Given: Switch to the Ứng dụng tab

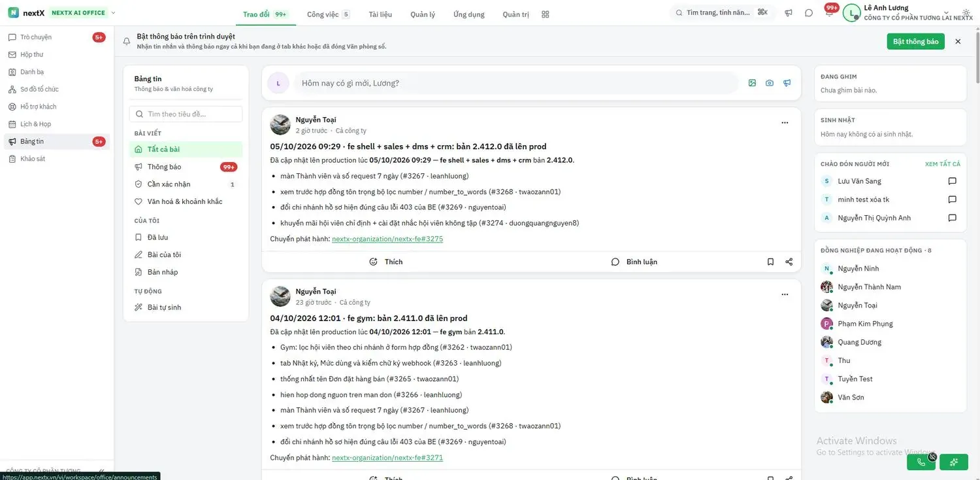Looking at the screenshot, I should (x=469, y=14).
